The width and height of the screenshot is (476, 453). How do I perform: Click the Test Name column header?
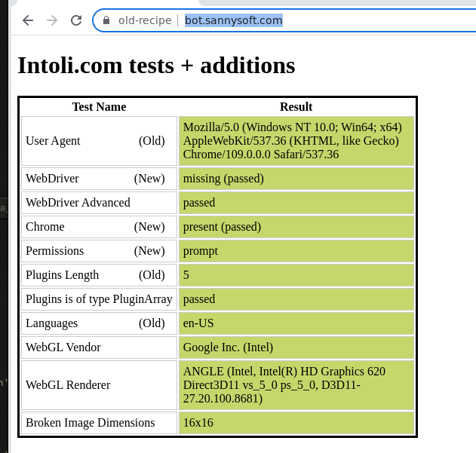[x=99, y=107]
